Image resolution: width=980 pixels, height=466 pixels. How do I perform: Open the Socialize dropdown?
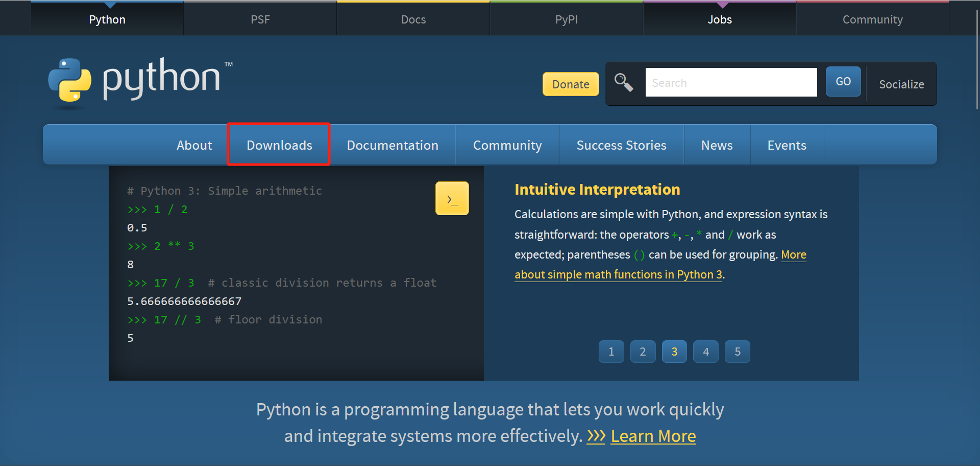point(901,84)
